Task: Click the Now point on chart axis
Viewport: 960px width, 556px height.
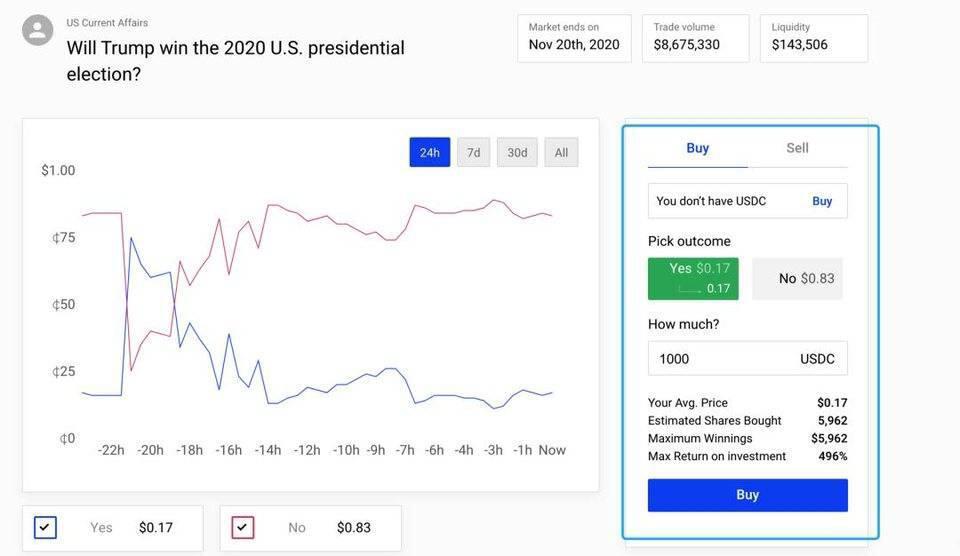Action: (x=552, y=450)
